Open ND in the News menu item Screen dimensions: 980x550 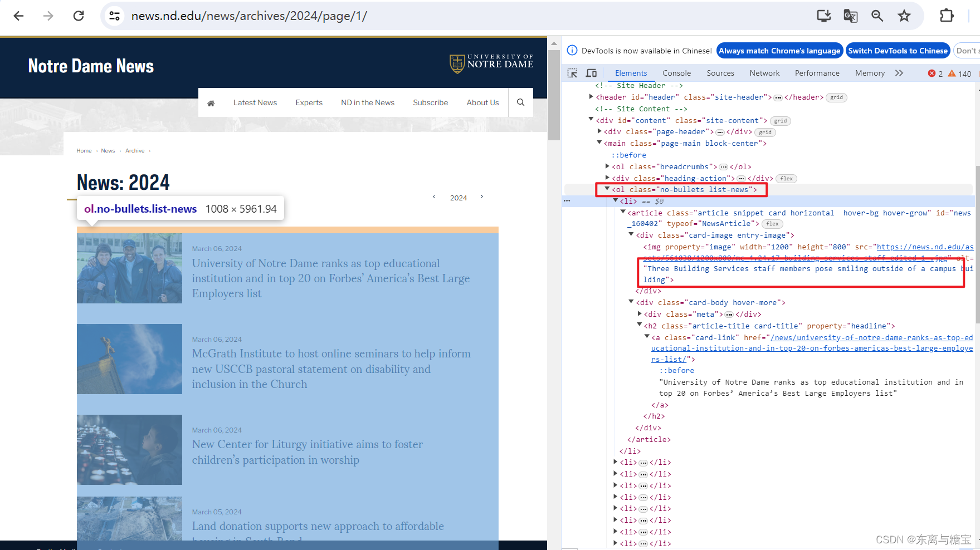[368, 102]
